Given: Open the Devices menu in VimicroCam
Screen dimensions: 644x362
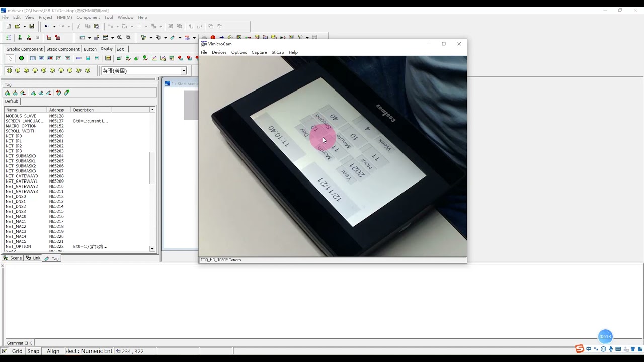Looking at the screenshot, I should (219, 52).
